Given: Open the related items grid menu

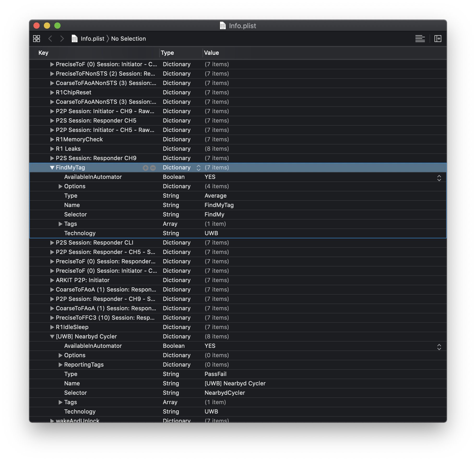Looking at the screenshot, I should coord(37,39).
